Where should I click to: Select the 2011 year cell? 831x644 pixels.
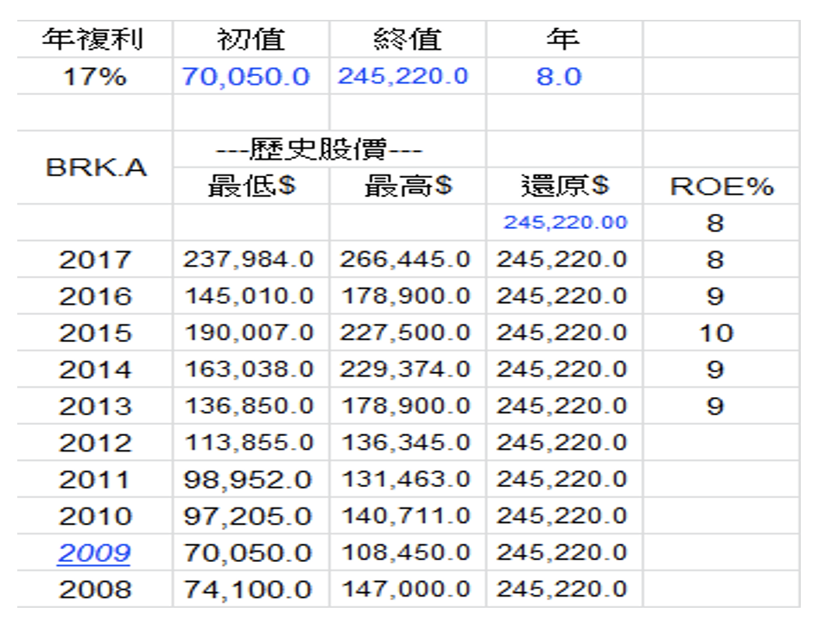[94, 480]
